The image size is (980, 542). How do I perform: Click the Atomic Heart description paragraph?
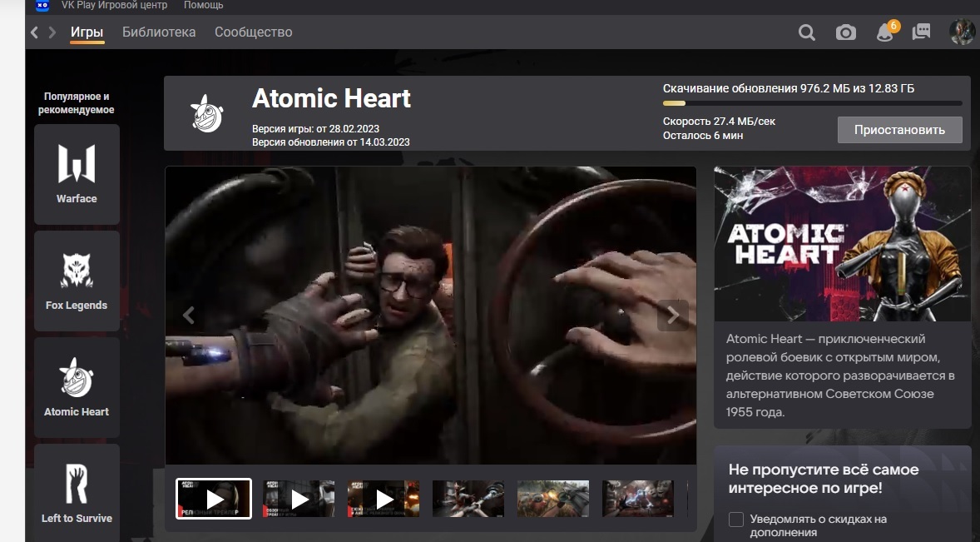tap(840, 375)
